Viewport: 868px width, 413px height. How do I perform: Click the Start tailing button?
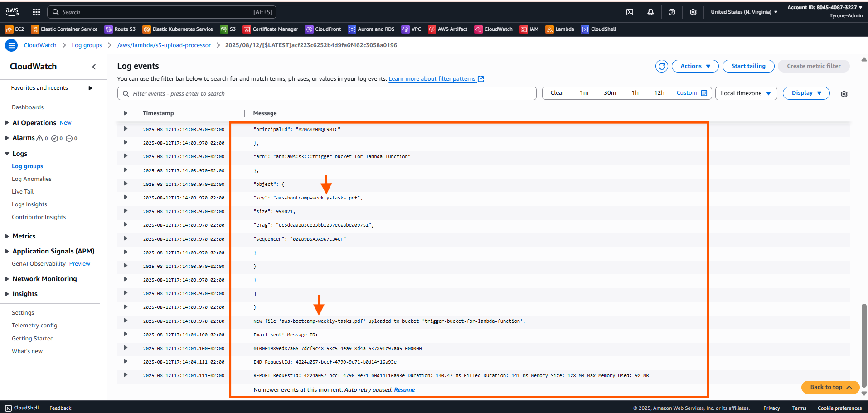click(x=748, y=66)
